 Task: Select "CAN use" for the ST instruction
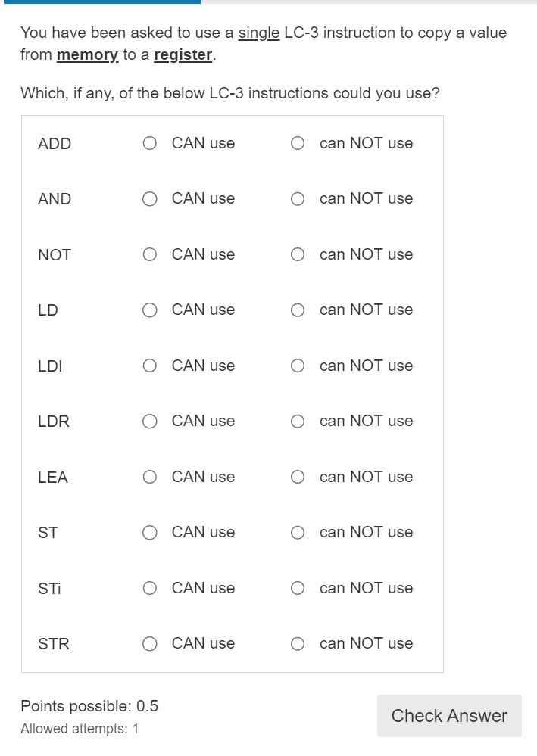(149, 532)
